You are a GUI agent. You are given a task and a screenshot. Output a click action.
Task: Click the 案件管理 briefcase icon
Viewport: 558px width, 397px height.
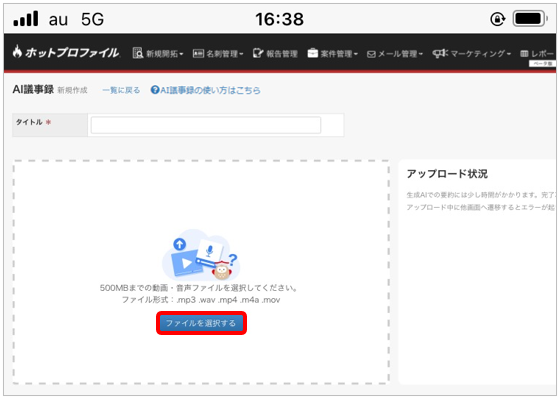[313, 53]
